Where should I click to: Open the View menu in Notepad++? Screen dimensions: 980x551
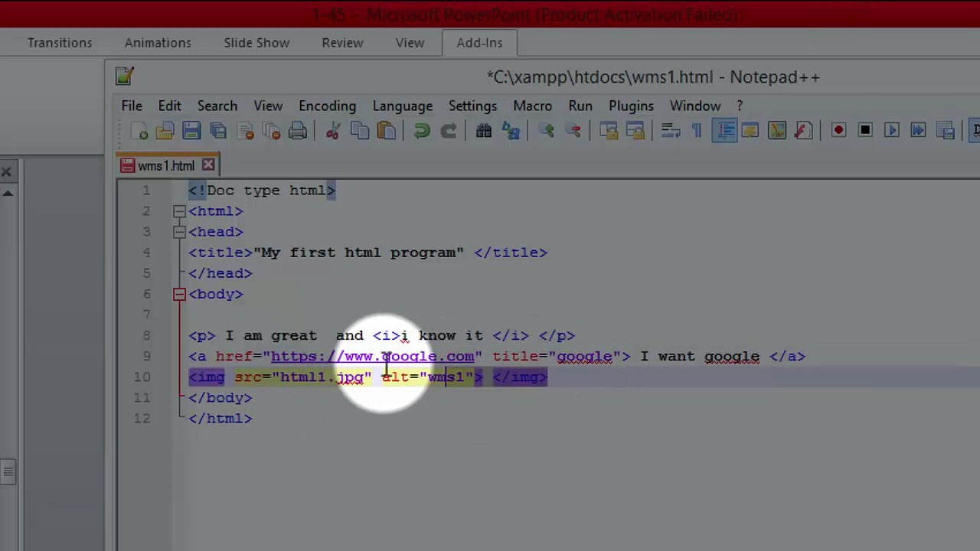(x=268, y=106)
